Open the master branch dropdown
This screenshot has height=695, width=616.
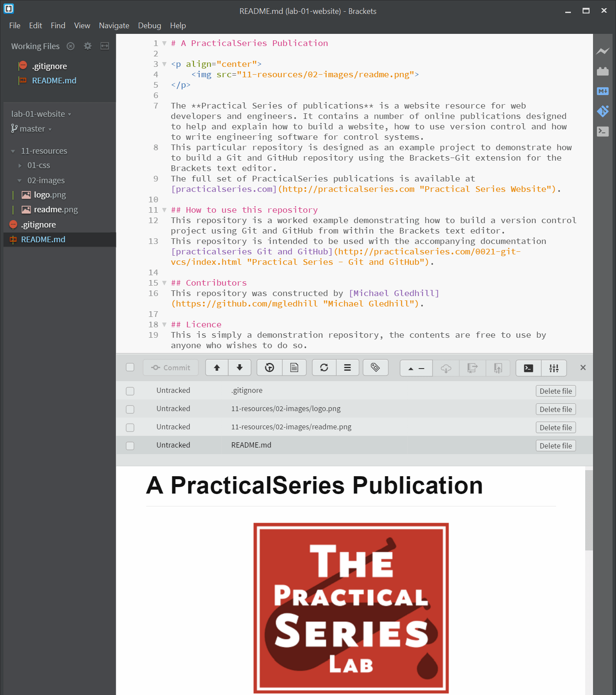point(36,128)
